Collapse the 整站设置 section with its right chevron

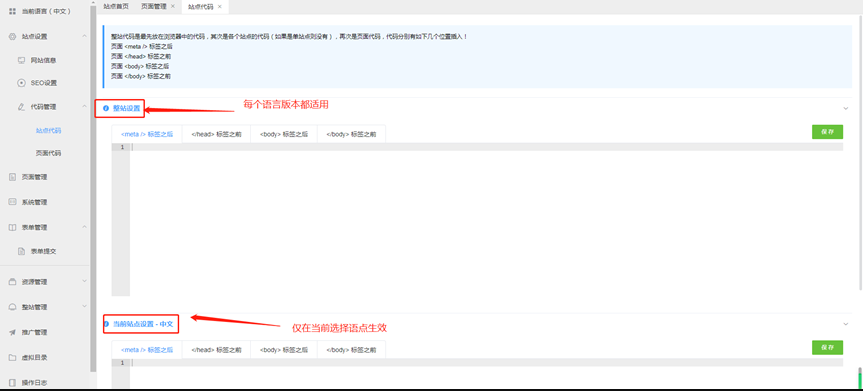pyautogui.click(x=846, y=108)
